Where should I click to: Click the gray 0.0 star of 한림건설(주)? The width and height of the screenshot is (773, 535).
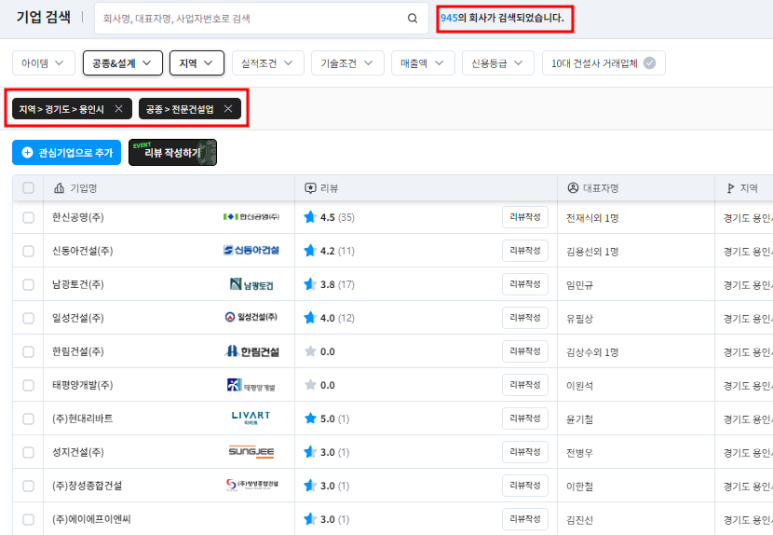coord(310,351)
